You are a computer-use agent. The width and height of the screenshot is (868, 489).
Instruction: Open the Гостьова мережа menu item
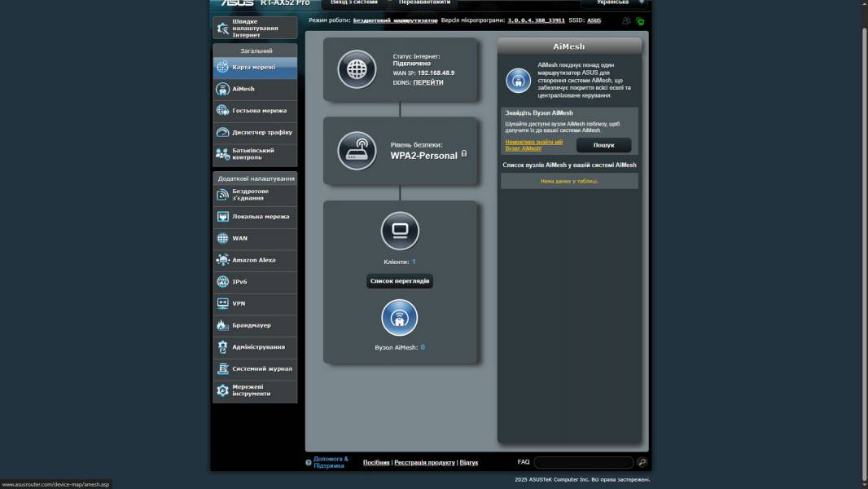coord(255,111)
